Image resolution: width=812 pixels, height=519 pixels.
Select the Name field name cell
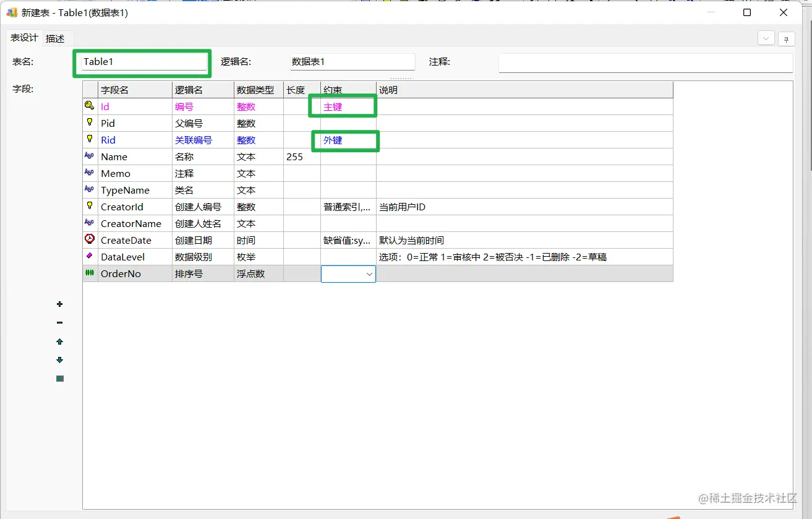[x=135, y=157]
